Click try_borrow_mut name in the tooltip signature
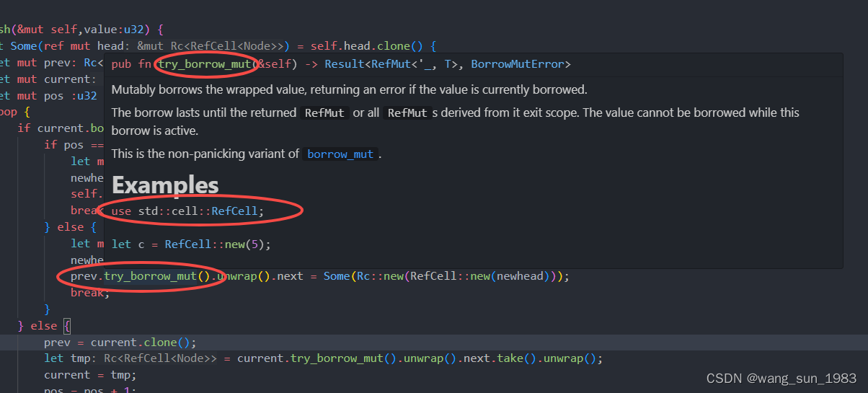868x393 pixels. [x=205, y=64]
